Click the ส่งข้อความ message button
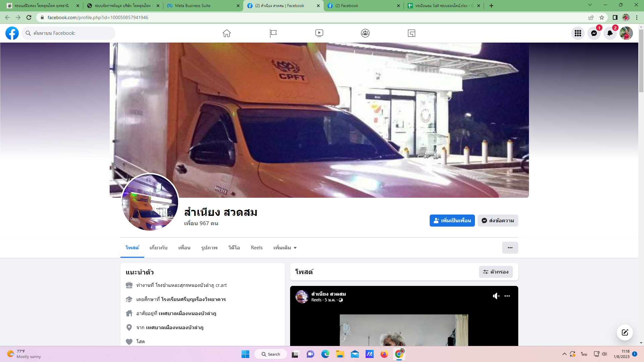This screenshot has width=644, height=362. coord(498,221)
